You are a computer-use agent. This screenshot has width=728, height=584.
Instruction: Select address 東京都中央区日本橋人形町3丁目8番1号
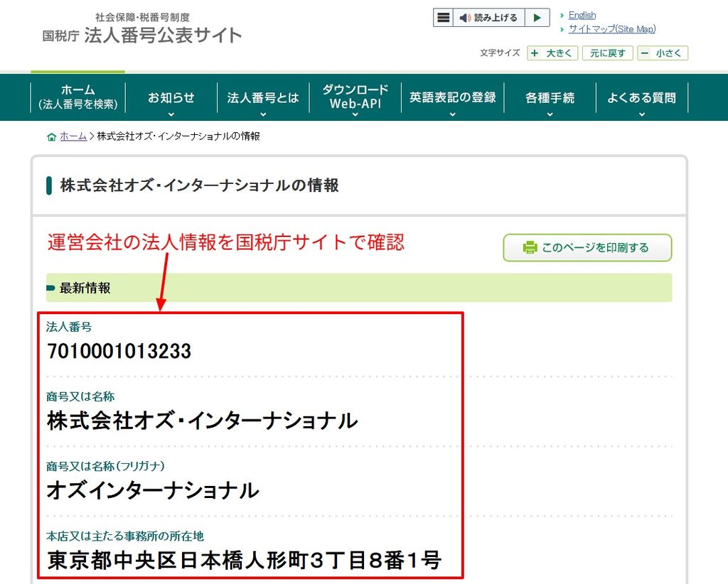tap(245, 560)
